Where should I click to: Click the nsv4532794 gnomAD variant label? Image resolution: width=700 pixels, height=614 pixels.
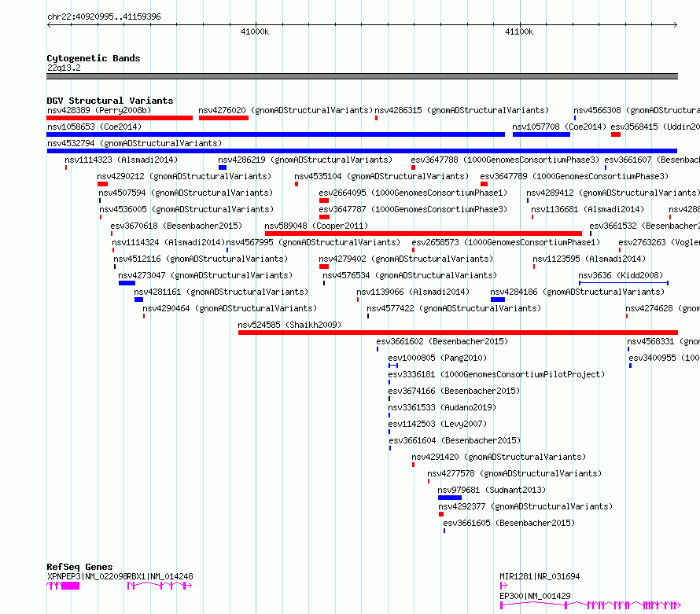tap(134, 143)
